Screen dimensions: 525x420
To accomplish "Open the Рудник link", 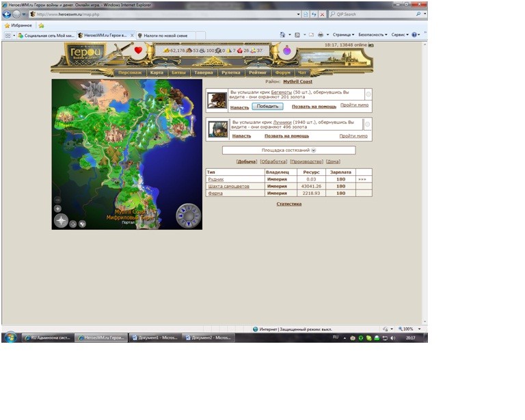I will click(215, 179).
